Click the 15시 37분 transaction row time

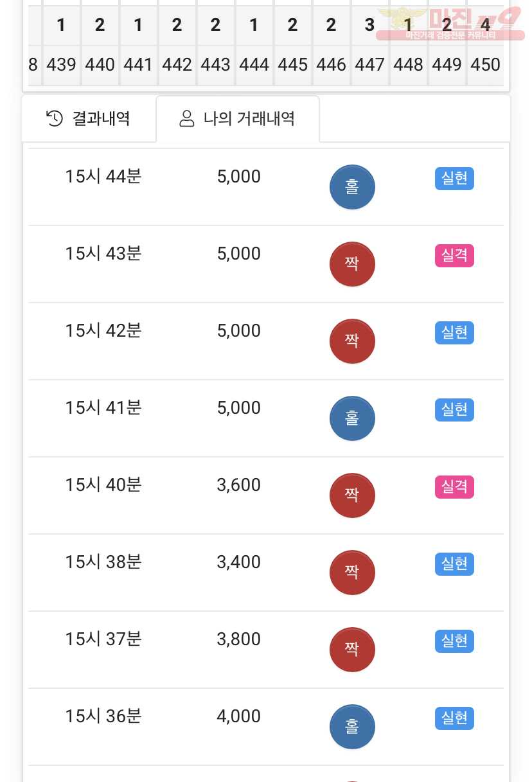(x=103, y=639)
